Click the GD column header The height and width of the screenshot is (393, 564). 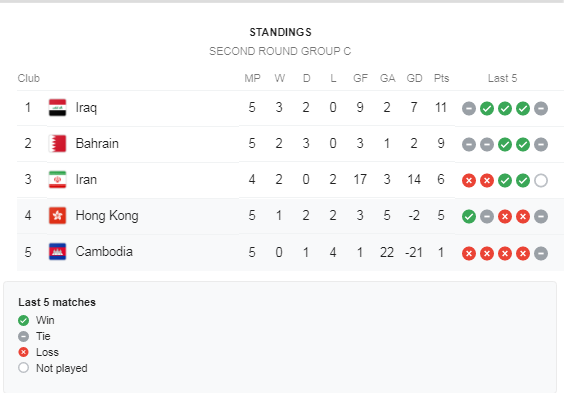coord(414,78)
